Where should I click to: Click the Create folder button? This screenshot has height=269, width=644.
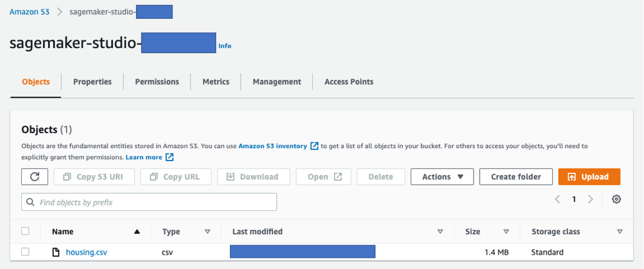tap(516, 177)
